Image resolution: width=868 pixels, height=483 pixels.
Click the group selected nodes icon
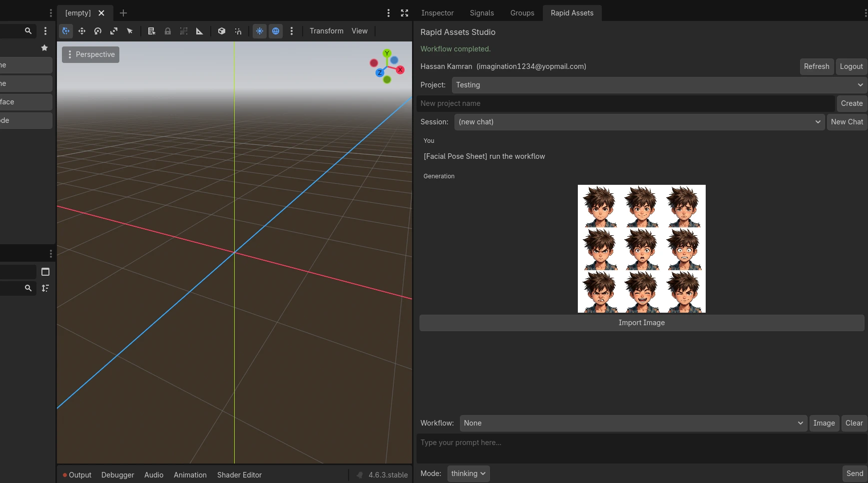(184, 31)
